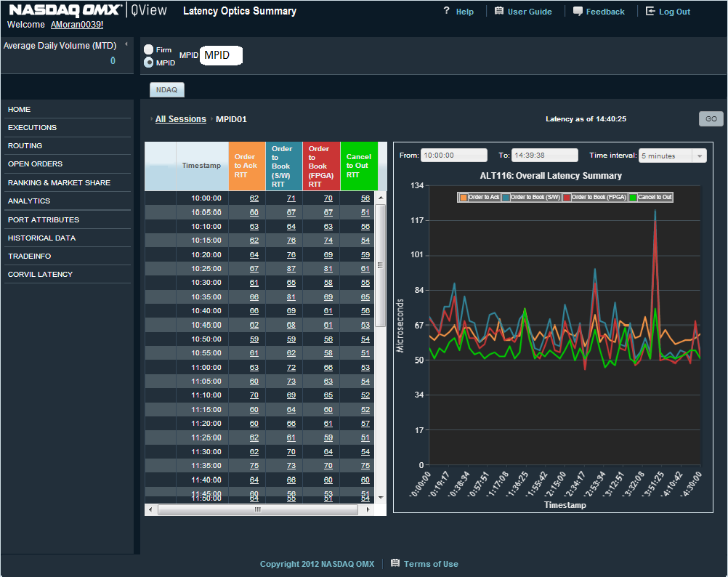Click S/W value 59 in 10:50:00 row
Viewport: 728px width, 577px height.
[291, 339]
